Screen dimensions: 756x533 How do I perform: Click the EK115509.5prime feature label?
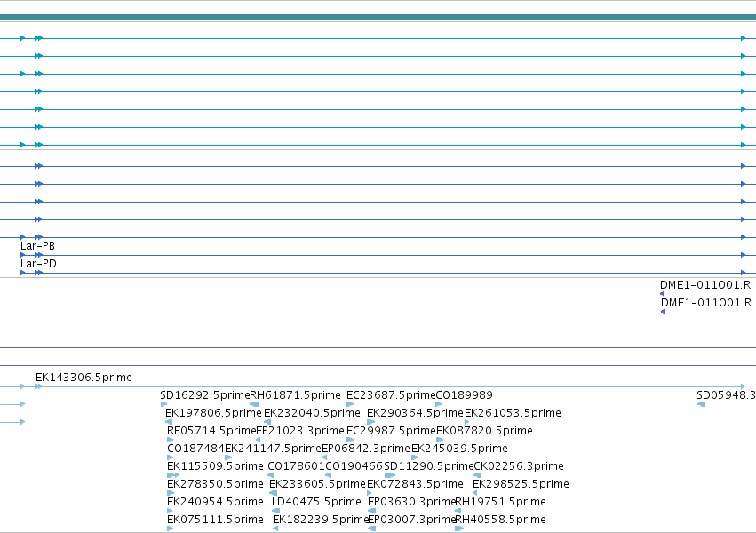[x=215, y=466]
